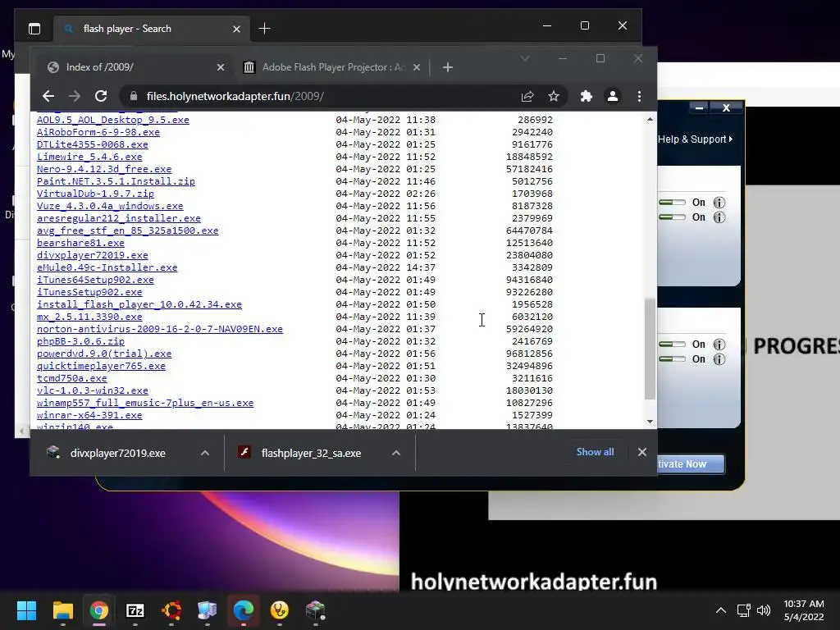The width and height of the screenshot is (840, 630).
Task: Download norton-antivirus-2009 NAV09EN.exe
Action: [160, 329]
